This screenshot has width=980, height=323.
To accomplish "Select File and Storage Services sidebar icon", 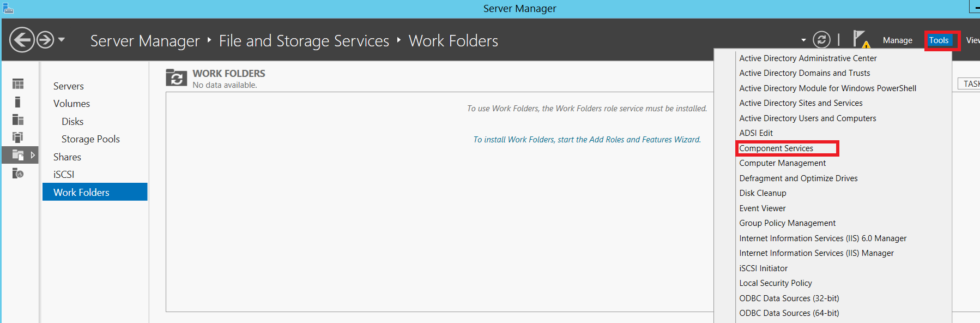I will coord(18,155).
